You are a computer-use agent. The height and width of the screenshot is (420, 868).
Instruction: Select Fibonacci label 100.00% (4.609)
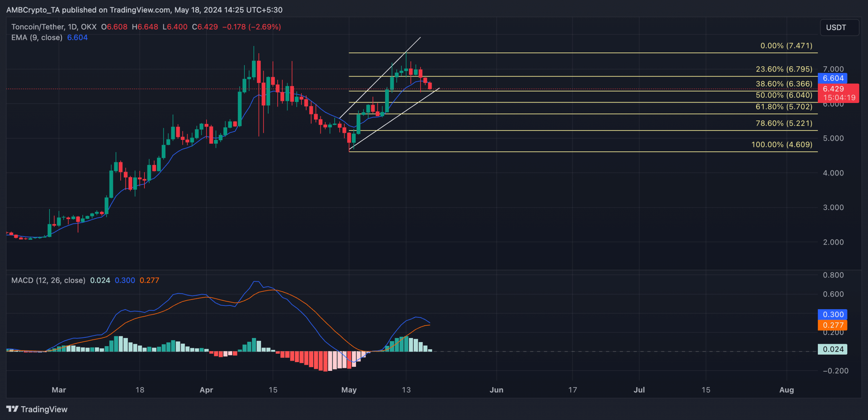(x=782, y=145)
